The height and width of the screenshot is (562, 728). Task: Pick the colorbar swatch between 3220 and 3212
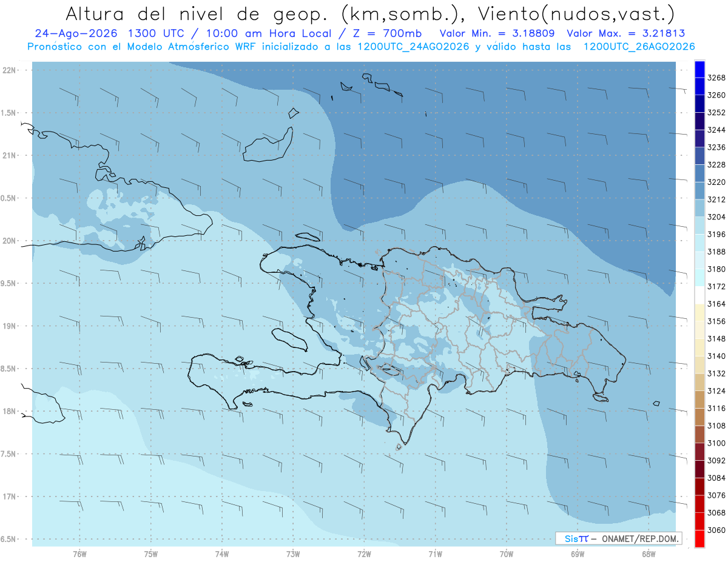(699, 190)
